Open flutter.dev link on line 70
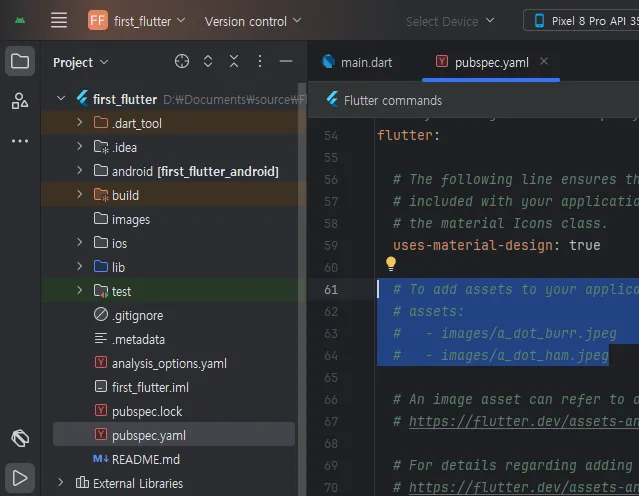The image size is (639, 496). 524,487
